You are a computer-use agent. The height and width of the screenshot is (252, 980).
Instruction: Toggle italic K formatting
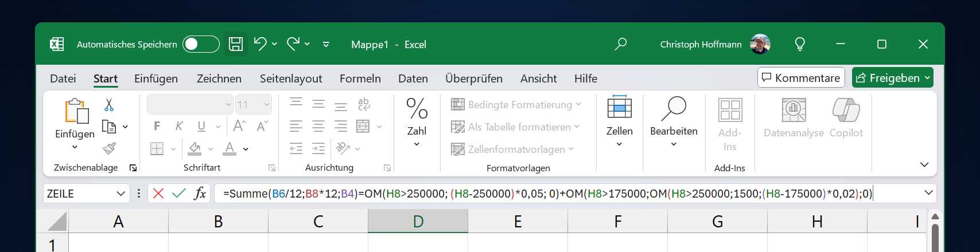coord(179,126)
